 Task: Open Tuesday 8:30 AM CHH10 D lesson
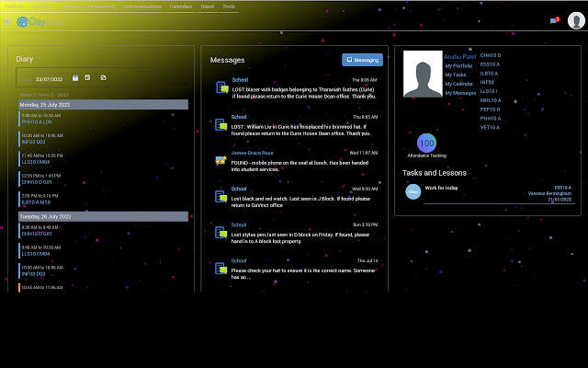(x=37, y=234)
